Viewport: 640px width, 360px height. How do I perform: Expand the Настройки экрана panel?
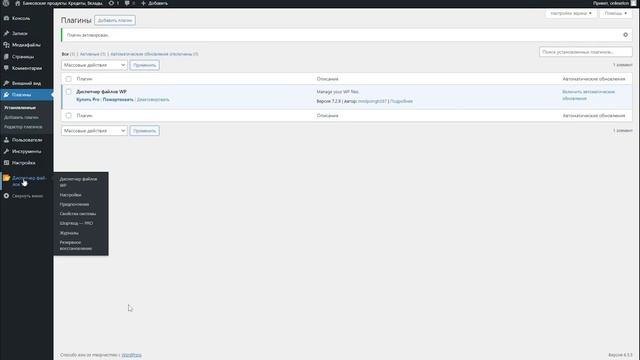[x=571, y=13]
